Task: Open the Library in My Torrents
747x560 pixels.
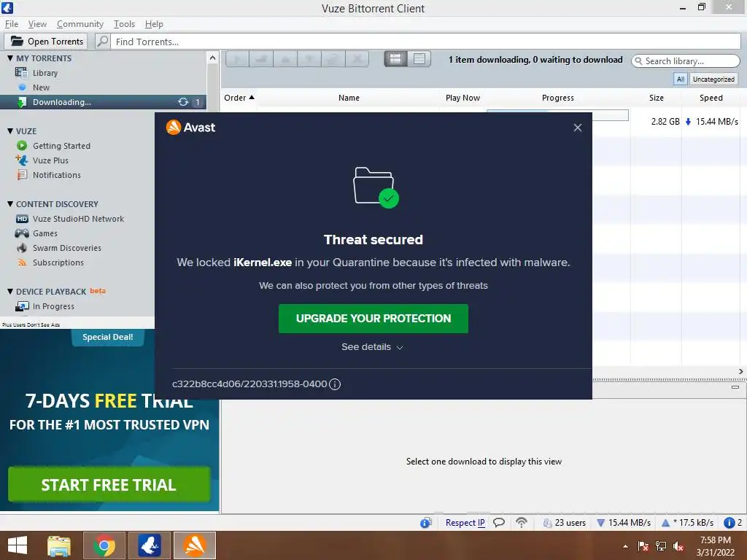Action: [44, 73]
